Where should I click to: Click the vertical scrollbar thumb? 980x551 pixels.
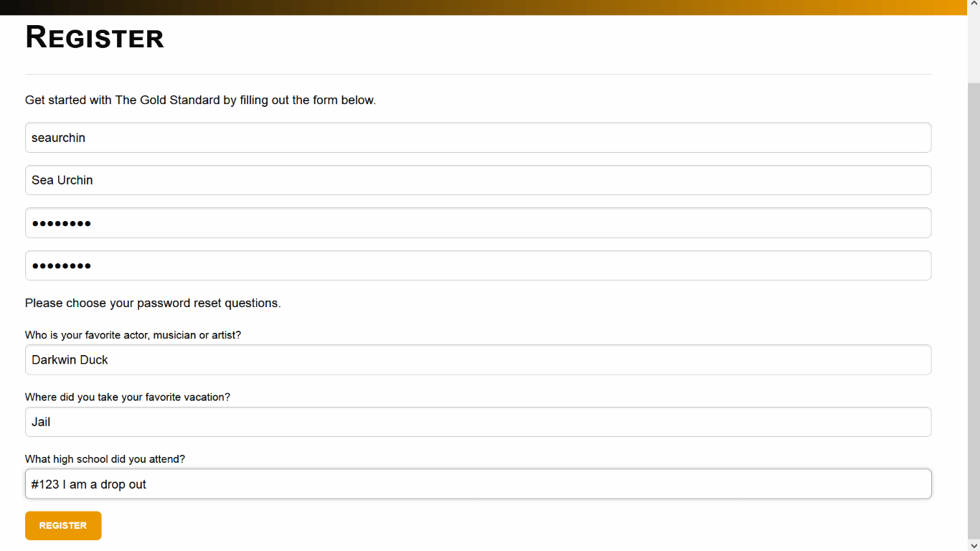(974, 309)
